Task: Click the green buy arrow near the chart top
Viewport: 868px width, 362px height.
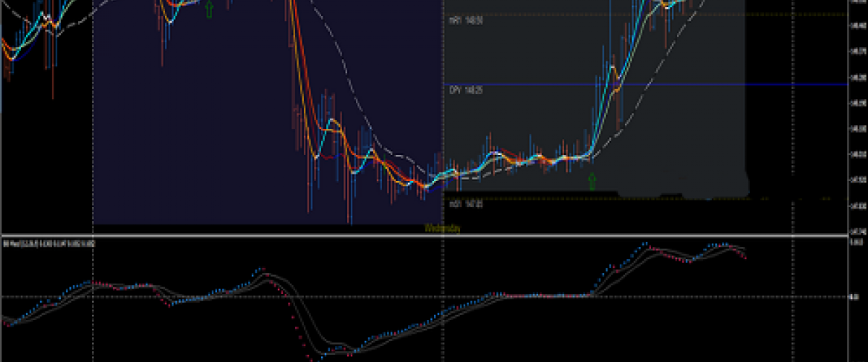Action: pos(209,9)
